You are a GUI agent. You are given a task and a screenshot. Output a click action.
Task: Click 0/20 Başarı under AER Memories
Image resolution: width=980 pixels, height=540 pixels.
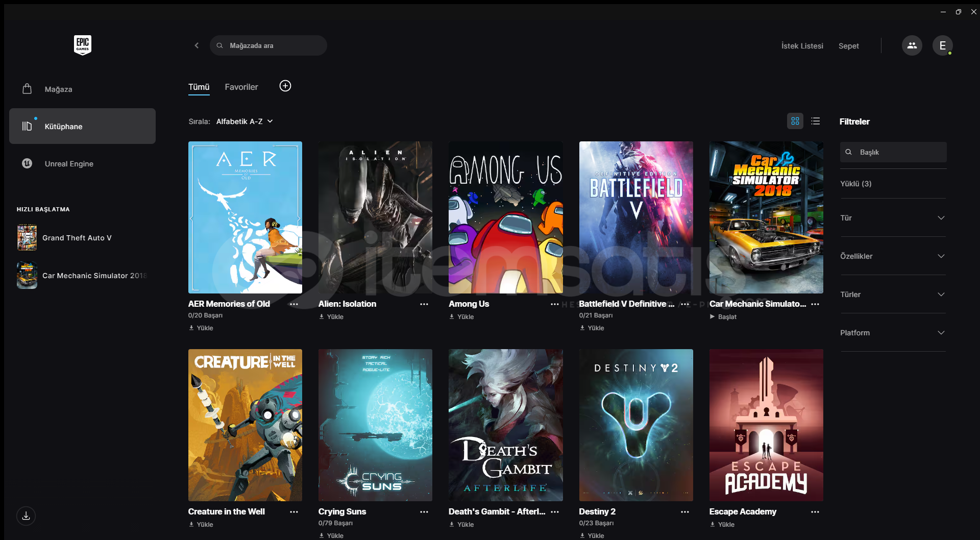[205, 315]
